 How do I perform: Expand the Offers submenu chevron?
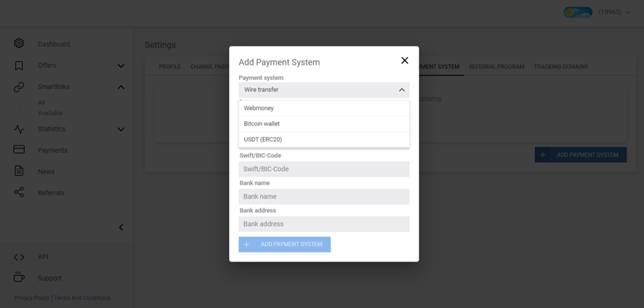coord(121,66)
